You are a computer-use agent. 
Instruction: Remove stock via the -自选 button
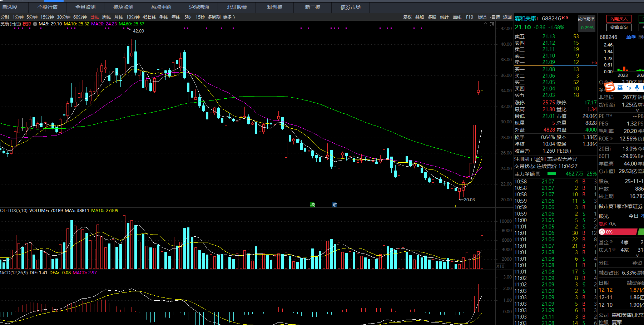point(495,17)
